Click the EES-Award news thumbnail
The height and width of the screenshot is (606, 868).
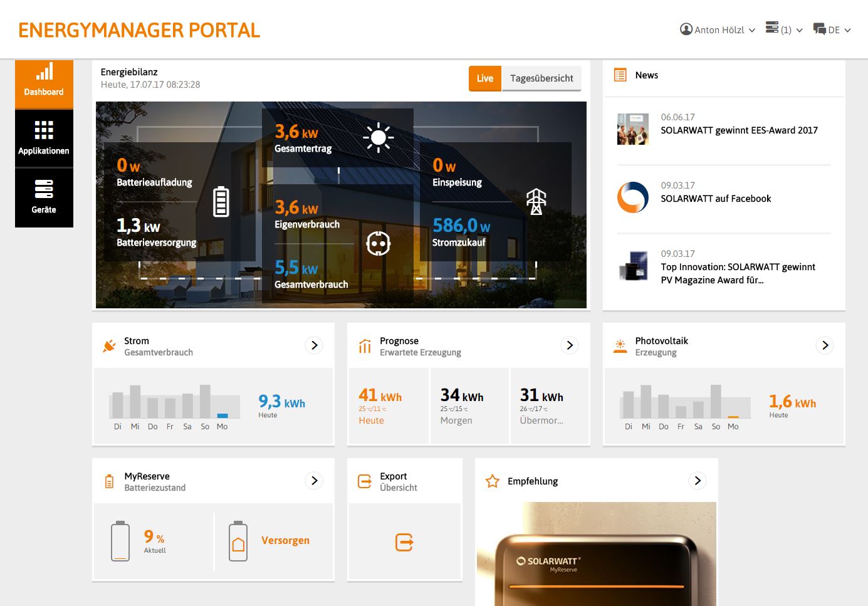click(633, 129)
